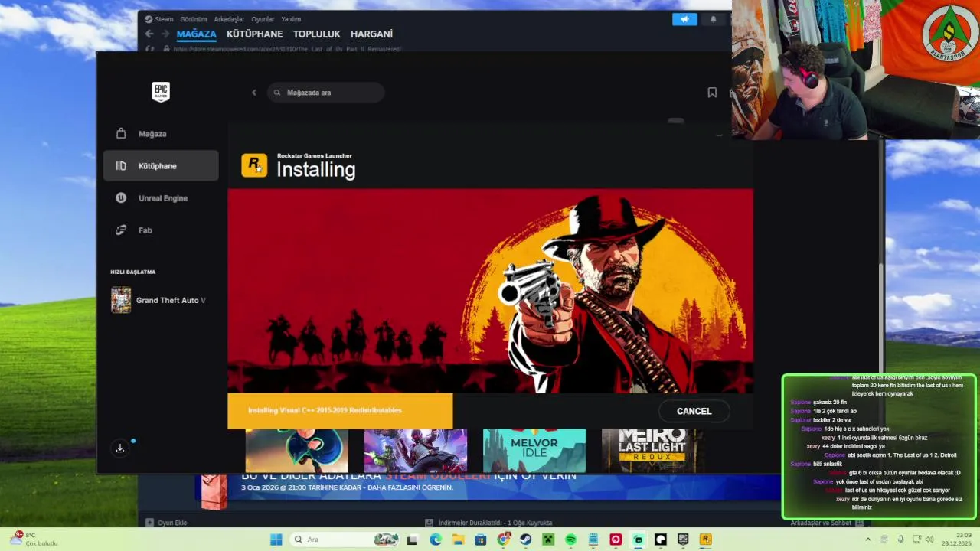
Task: Click Steam forward navigation arrow
Action: [165, 34]
